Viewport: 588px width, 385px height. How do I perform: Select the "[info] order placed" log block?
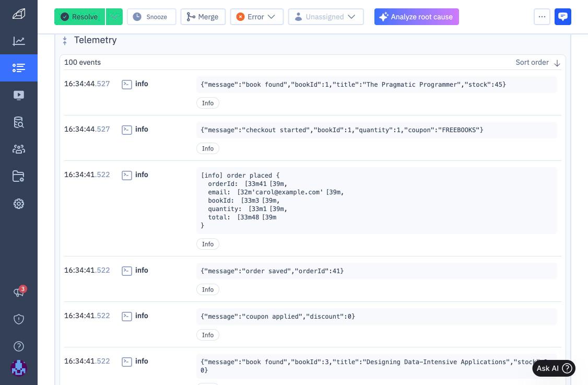coord(377,201)
